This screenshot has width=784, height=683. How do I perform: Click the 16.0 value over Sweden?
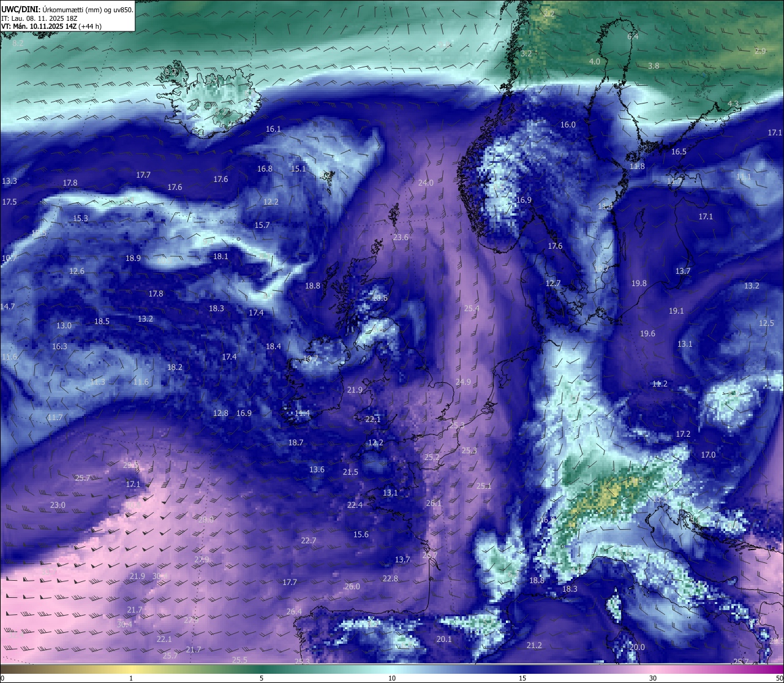[568, 124]
